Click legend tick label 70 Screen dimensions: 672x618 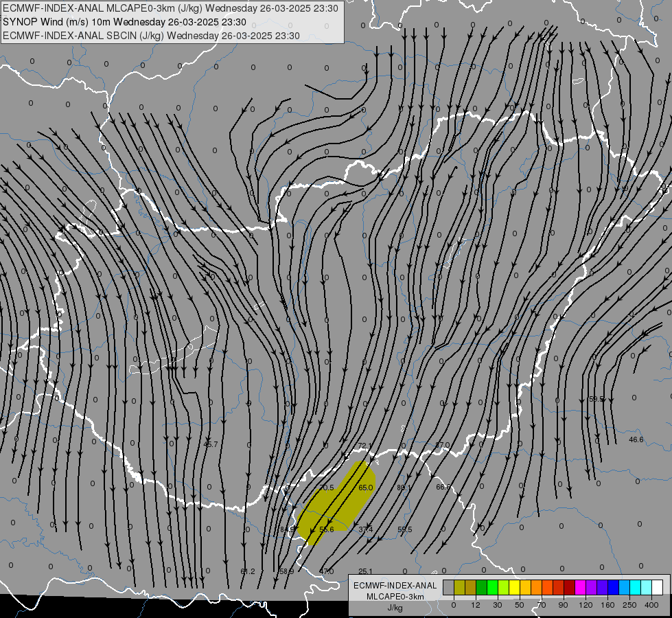(x=542, y=605)
